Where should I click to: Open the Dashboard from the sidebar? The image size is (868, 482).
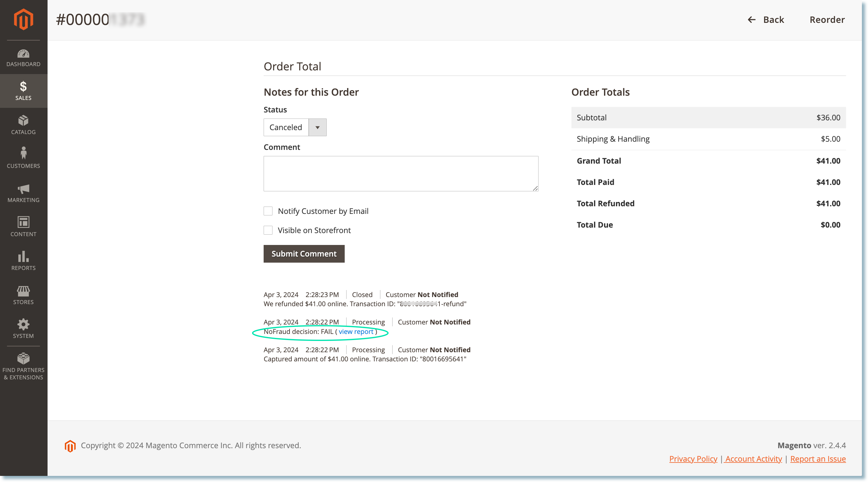pos(23,57)
